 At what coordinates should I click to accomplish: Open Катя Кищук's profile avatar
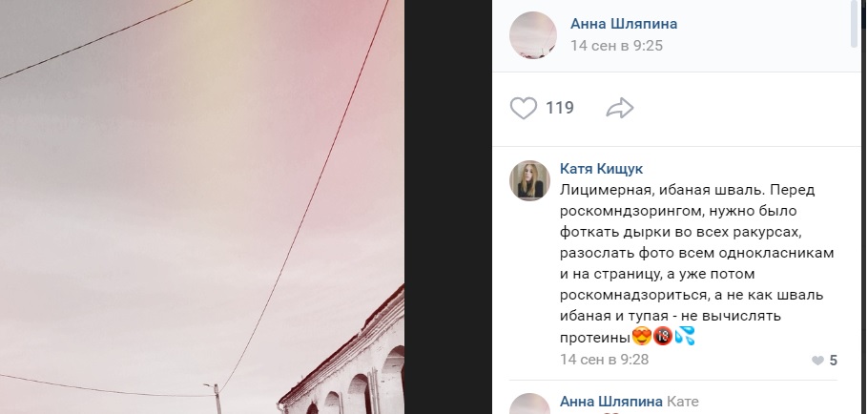click(x=529, y=180)
